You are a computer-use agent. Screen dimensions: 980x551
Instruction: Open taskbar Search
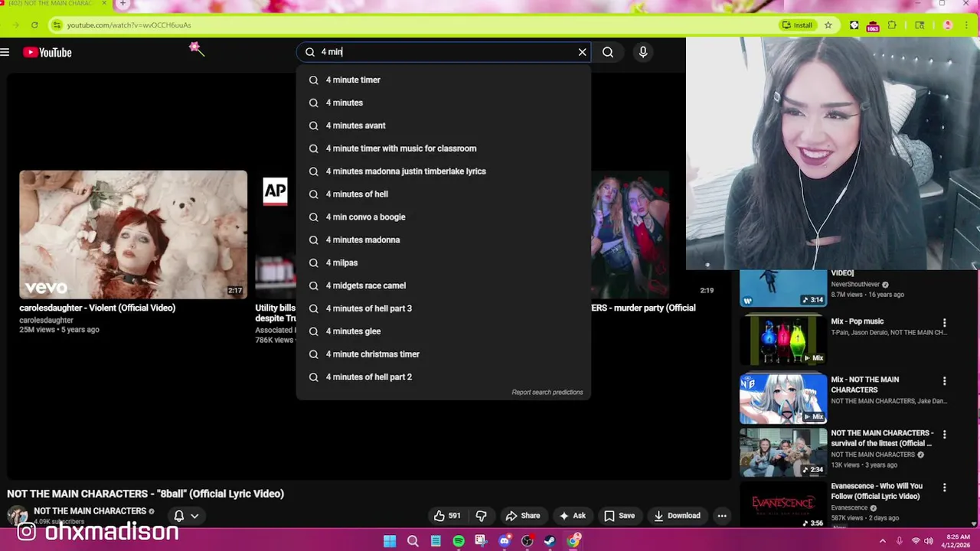413,541
